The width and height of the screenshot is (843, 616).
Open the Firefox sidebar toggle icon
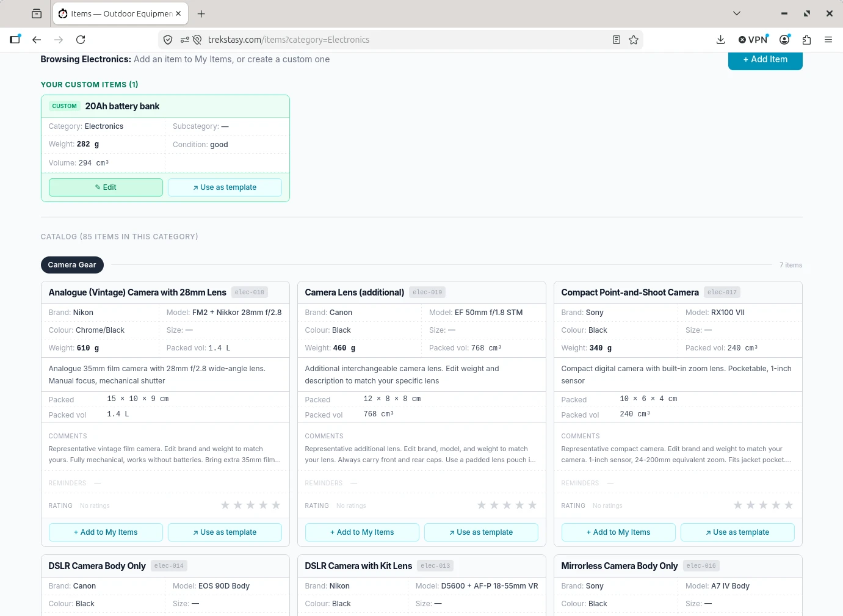pos(15,40)
